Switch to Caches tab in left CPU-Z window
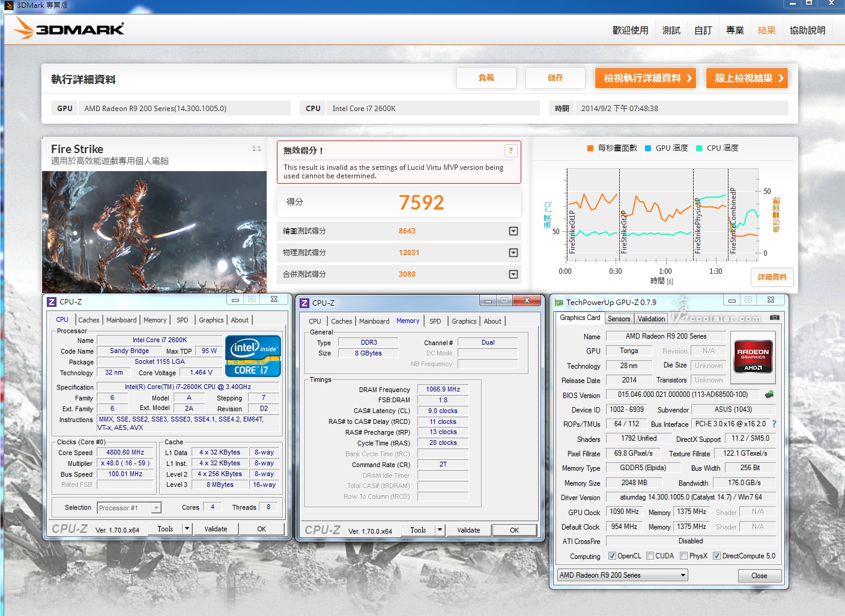 click(x=89, y=320)
